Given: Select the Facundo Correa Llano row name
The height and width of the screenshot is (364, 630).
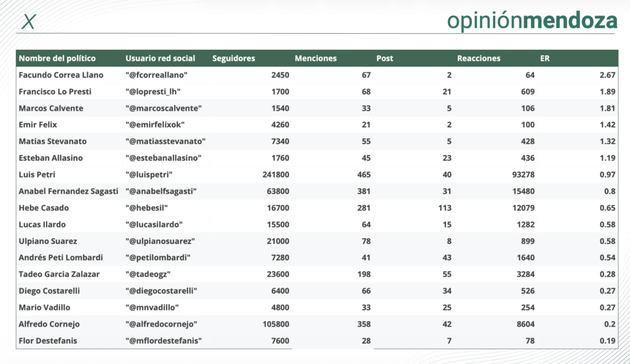Looking at the screenshot, I should pos(61,75).
